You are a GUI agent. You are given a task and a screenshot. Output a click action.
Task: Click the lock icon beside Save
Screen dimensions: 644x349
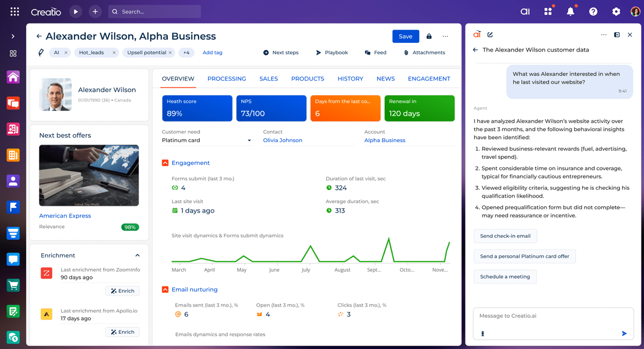point(429,37)
